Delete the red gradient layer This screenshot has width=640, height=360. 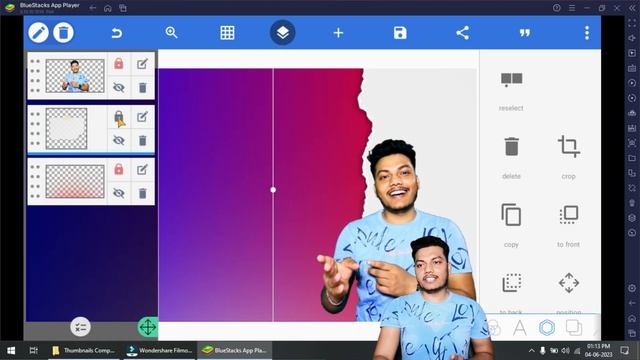pos(142,193)
